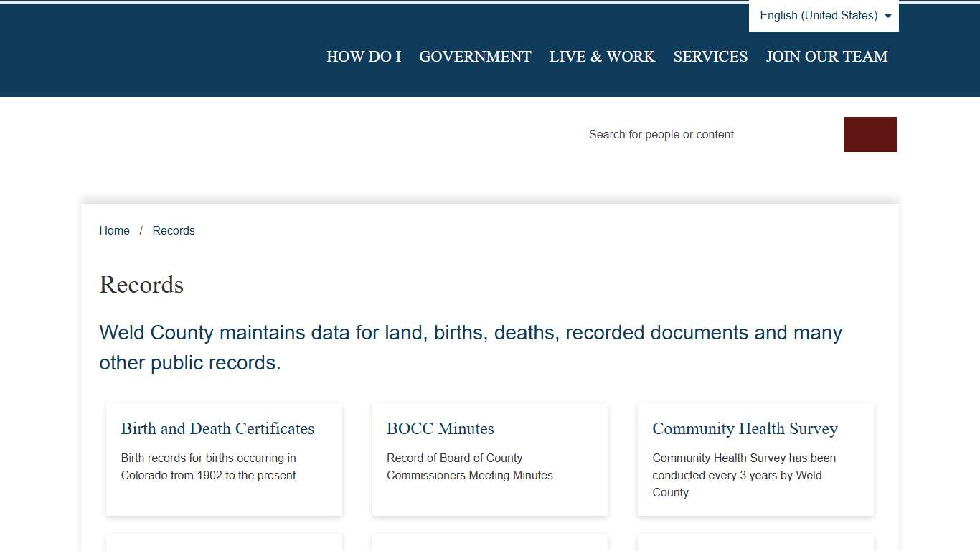Go to Home via the breadcrumb link
Image resolution: width=980 pixels, height=551 pixels.
point(114,230)
